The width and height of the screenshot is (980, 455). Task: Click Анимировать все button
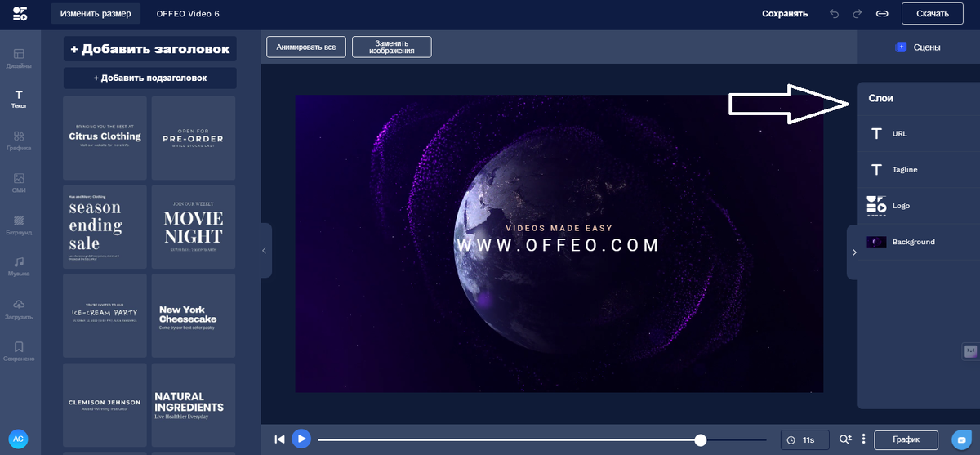click(306, 47)
